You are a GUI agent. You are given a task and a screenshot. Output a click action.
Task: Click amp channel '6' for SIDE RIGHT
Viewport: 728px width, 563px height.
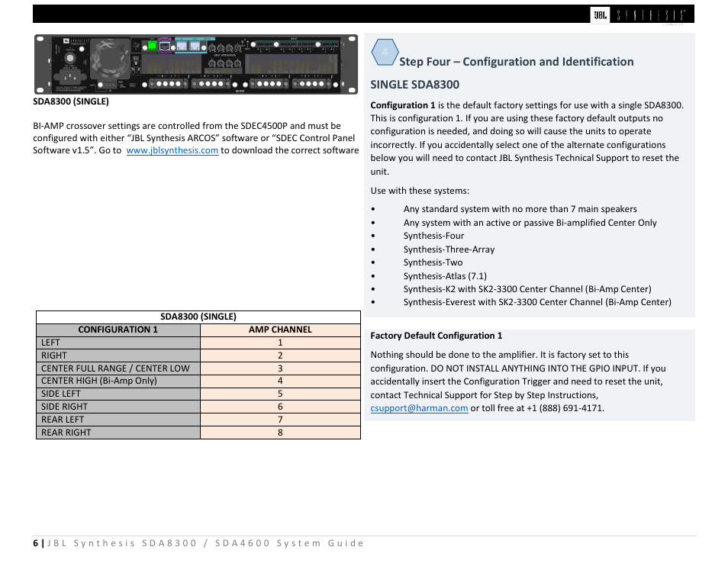point(280,407)
